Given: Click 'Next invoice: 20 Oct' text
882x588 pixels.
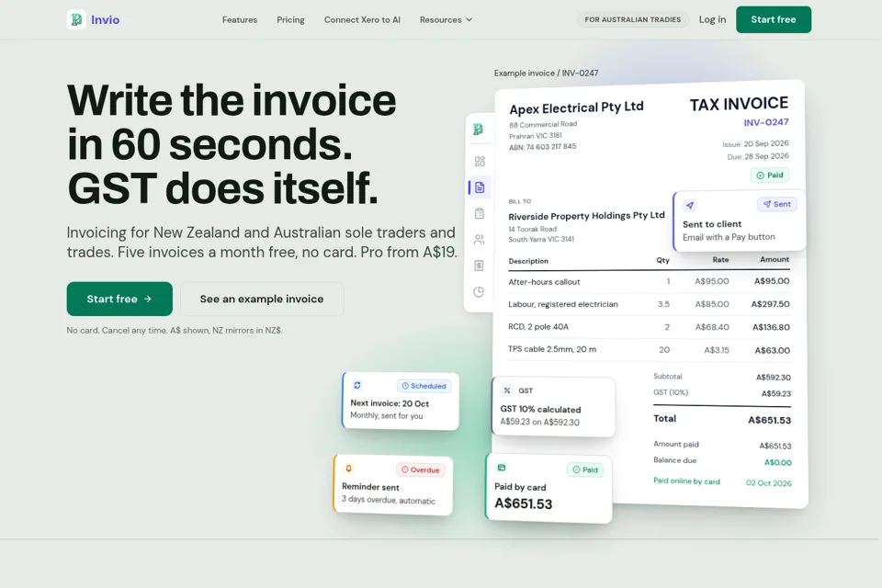Looking at the screenshot, I should point(390,403).
